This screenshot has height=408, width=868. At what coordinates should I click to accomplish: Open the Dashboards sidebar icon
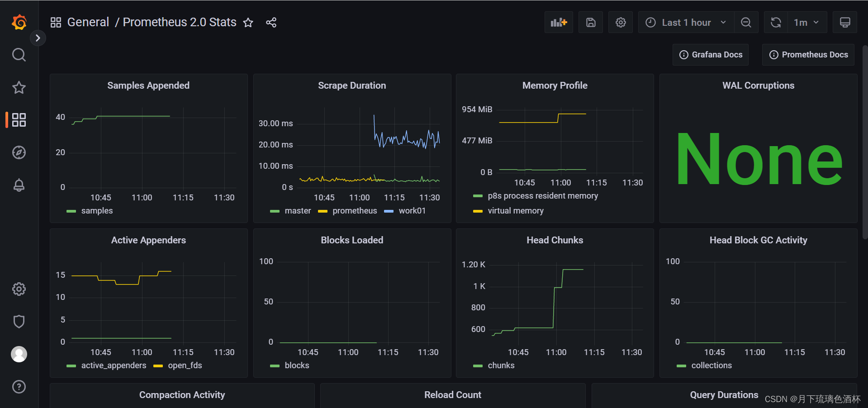pos(19,120)
